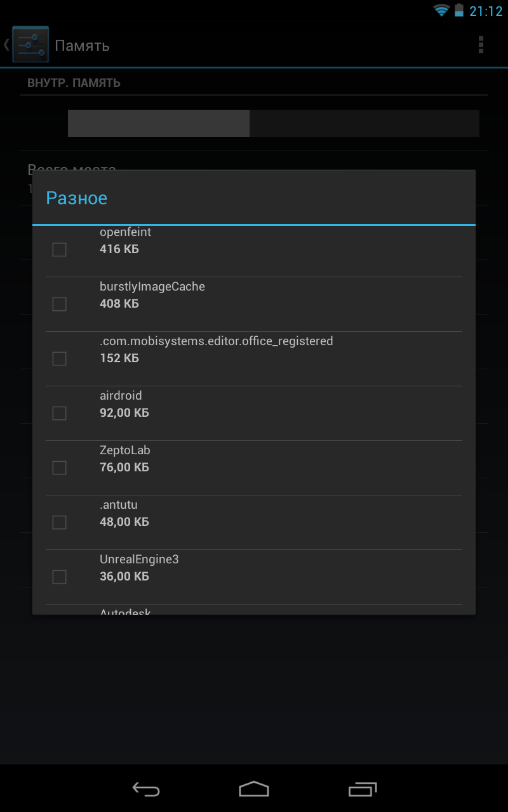Select the .antutu checkbox

pyautogui.click(x=59, y=522)
